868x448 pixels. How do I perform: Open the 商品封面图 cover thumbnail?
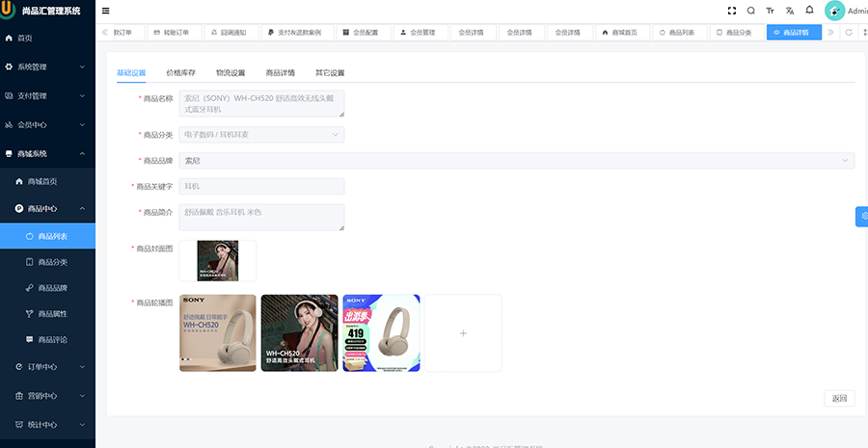tap(218, 260)
